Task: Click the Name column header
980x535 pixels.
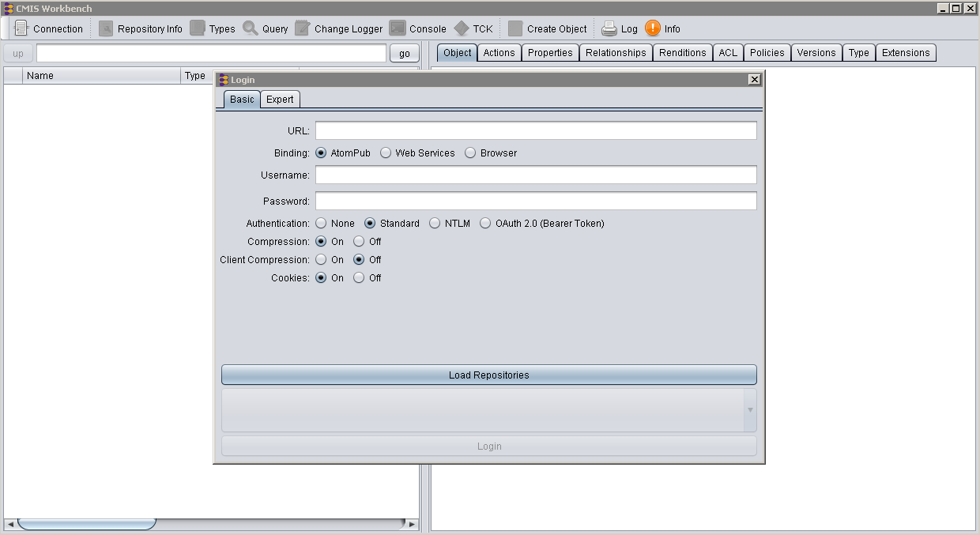Action: [x=101, y=76]
